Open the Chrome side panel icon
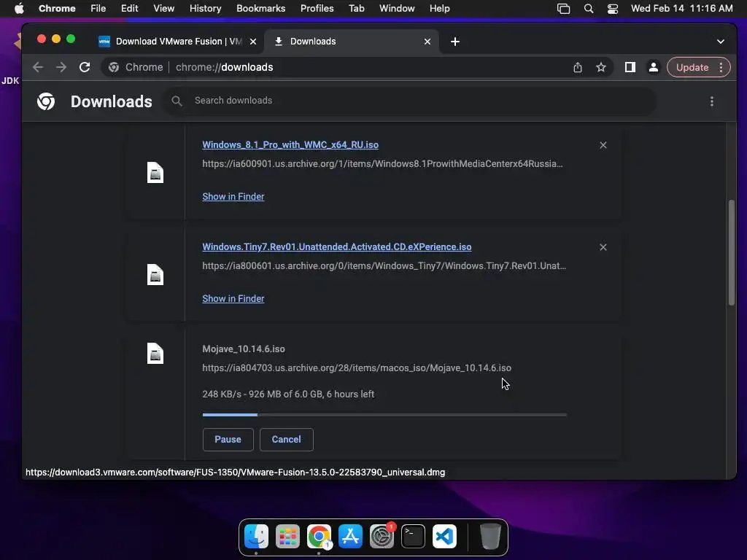The height and width of the screenshot is (560, 747). [x=630, y=67]
